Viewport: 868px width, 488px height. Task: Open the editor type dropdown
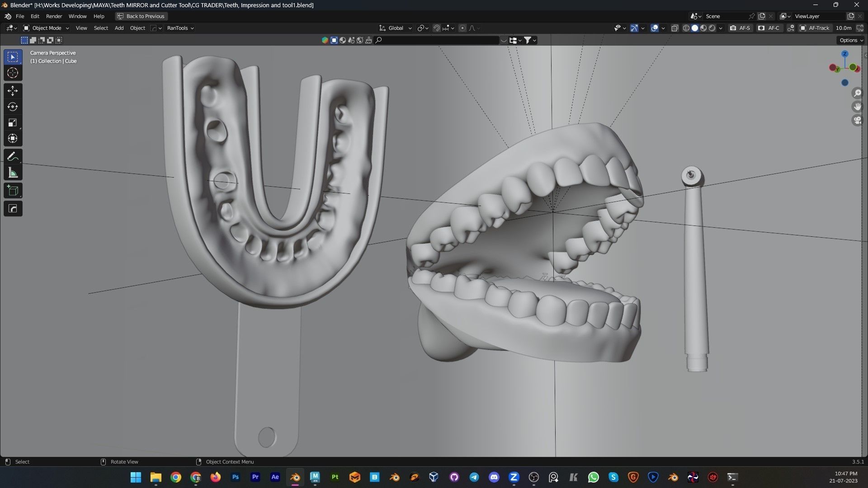tap(12, 28)
